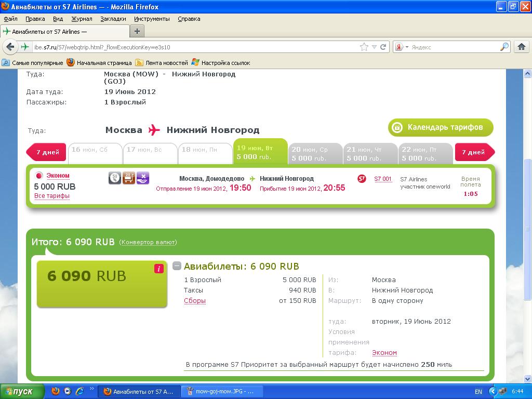Click the browser back arrow button
Screen dimensions: 532x399
coord(10,47)
